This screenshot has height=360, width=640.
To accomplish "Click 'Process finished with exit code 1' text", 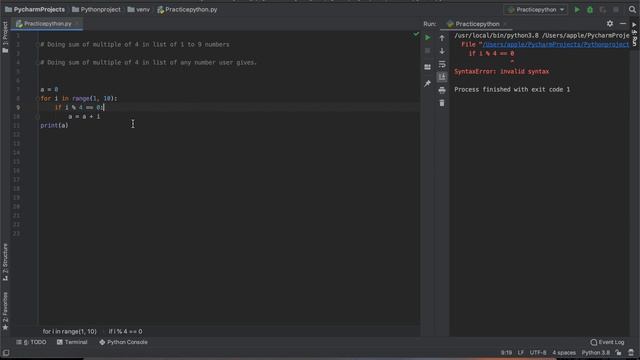I will tap(512, 89).
